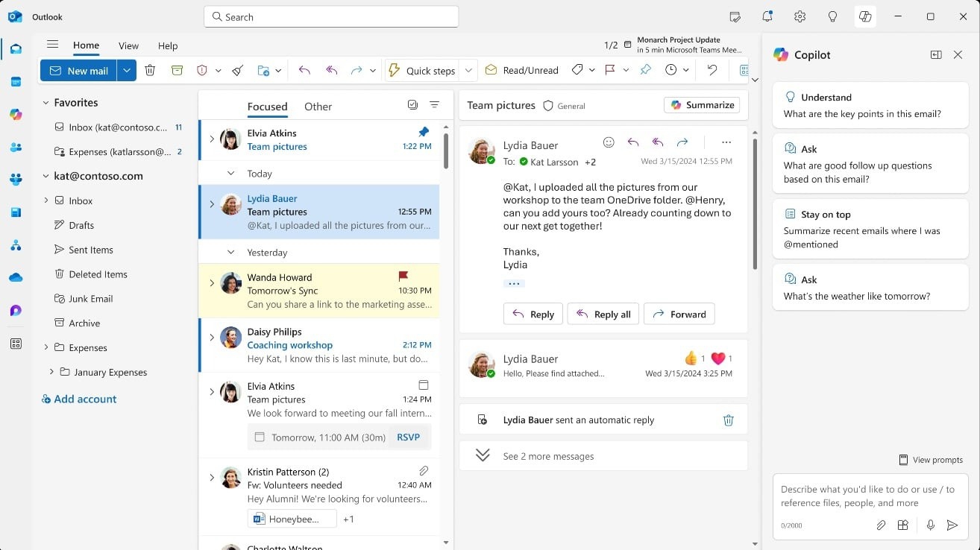The height and width of the screenshot is (550, 980).
Task: Click the Move to folder icon
Action: point(263,70)
